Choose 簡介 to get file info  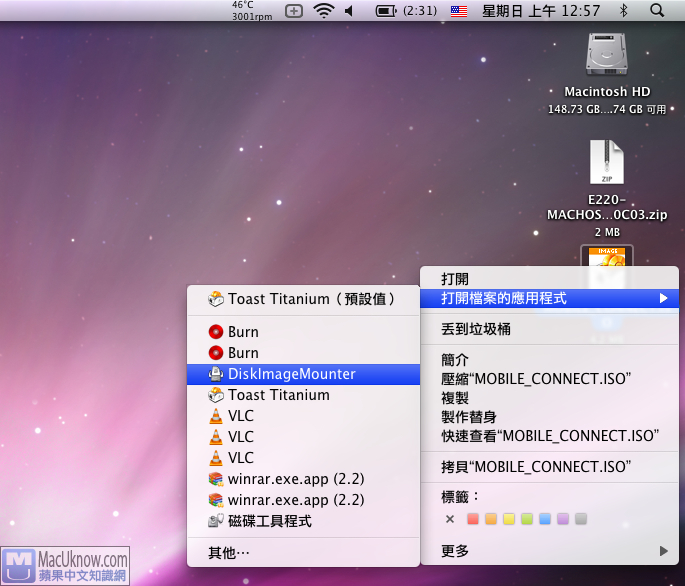click(549, 360)
